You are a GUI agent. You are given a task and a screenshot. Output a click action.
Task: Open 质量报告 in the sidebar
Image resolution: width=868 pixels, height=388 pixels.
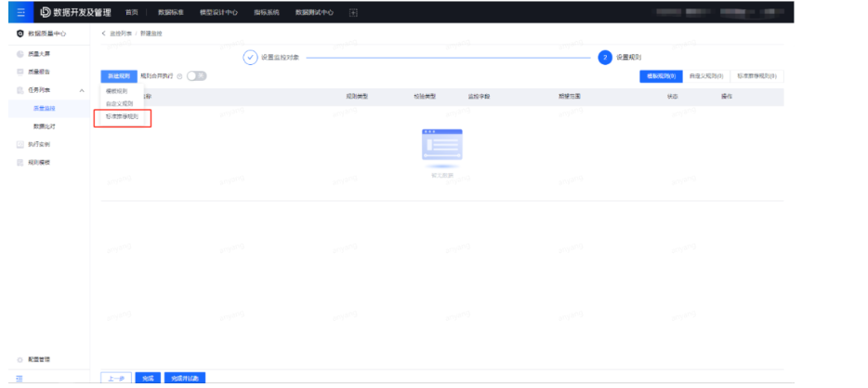coord(39,72)
